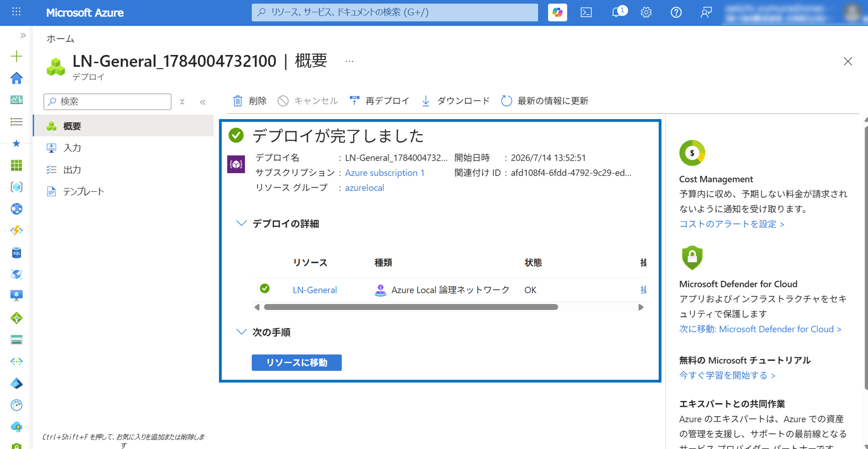Expand the left sidebar with double chevron

coord(23,35)
